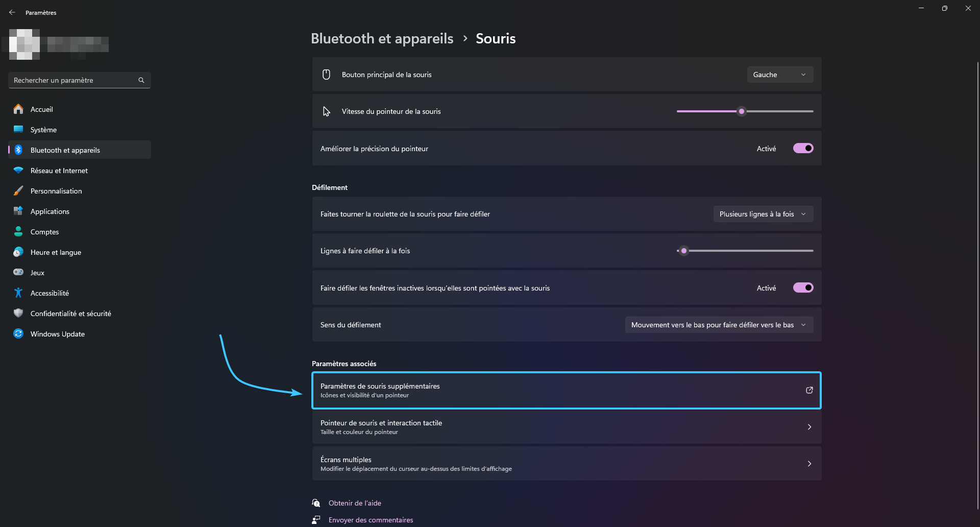Click the user profile avatar
Image resolution: width=980 pixels, height=527 pixels.
point(24,44)
